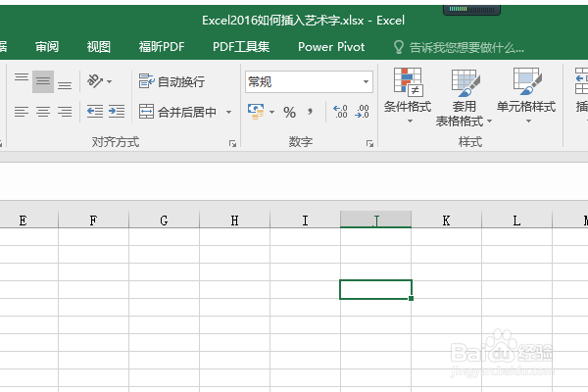Select column J header
Viewport: 588px width, 392px height.
tap(375, 220)
